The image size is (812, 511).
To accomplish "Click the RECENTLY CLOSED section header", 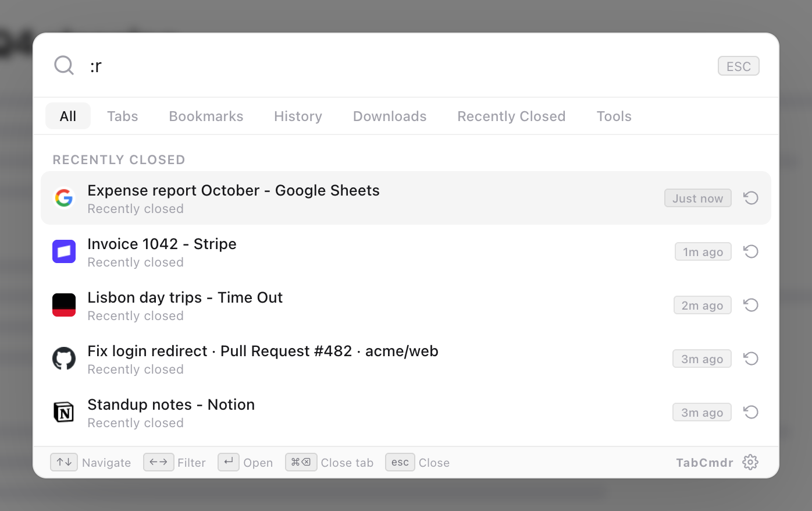I will 119,159.
